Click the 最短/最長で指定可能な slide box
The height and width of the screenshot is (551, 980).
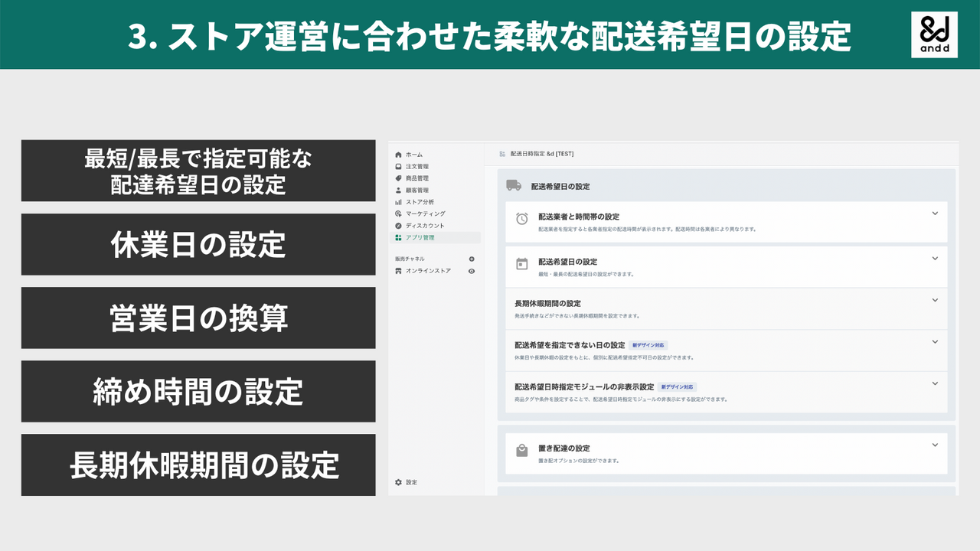click(198, 171)
